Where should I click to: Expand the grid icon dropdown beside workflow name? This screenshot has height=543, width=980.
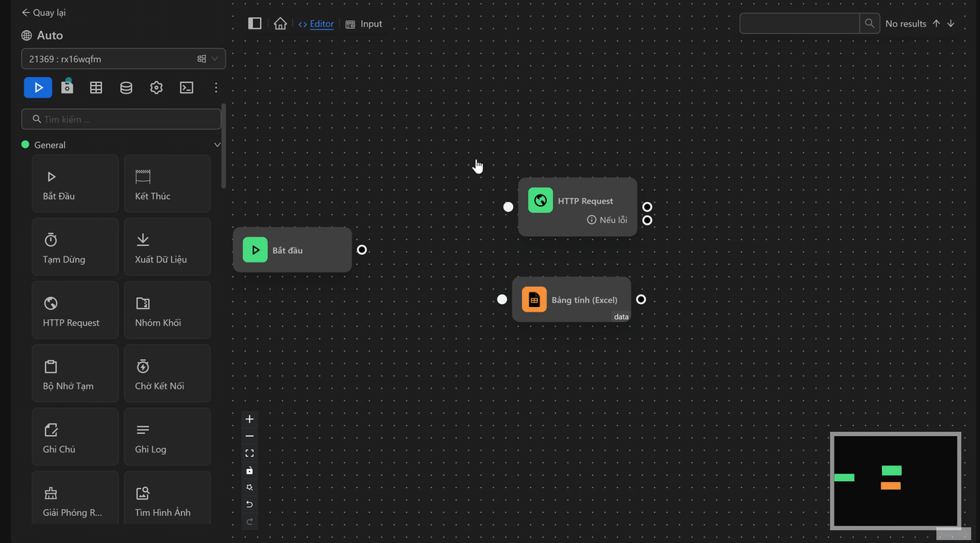(201, 58)
